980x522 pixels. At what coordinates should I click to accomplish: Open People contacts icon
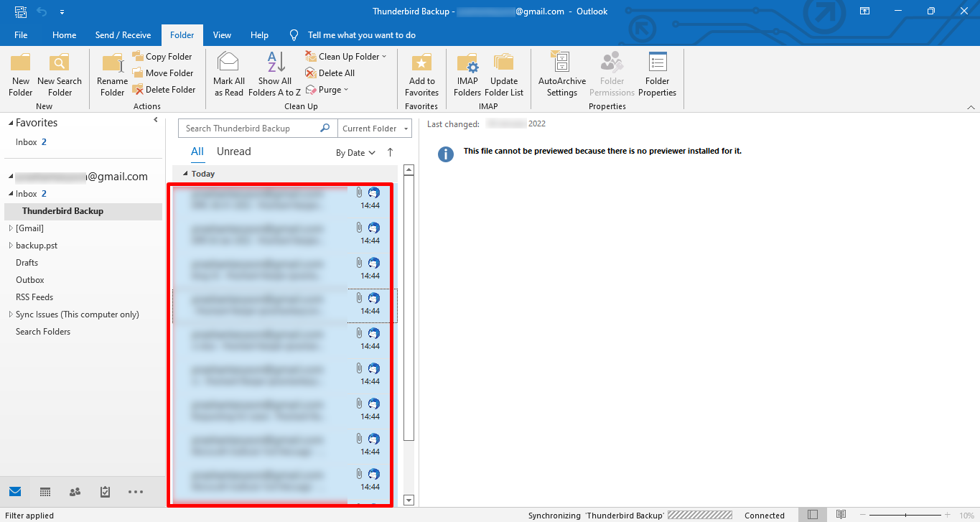coord(75,492)
